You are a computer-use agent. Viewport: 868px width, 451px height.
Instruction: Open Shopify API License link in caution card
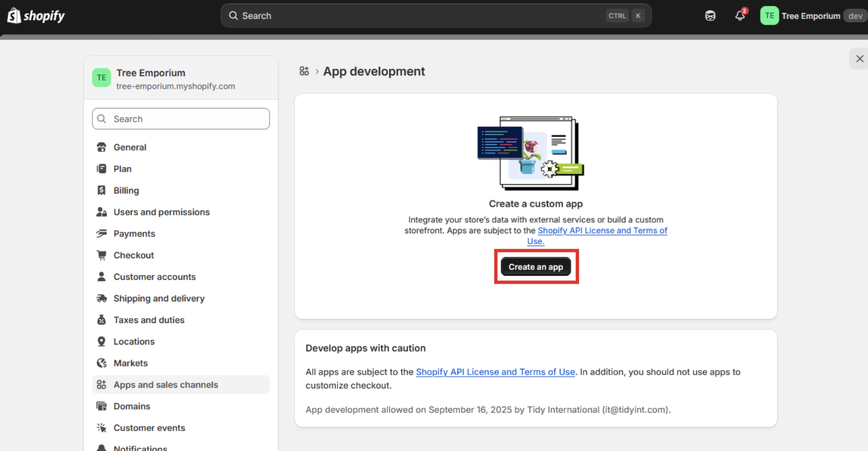(495, 372)
